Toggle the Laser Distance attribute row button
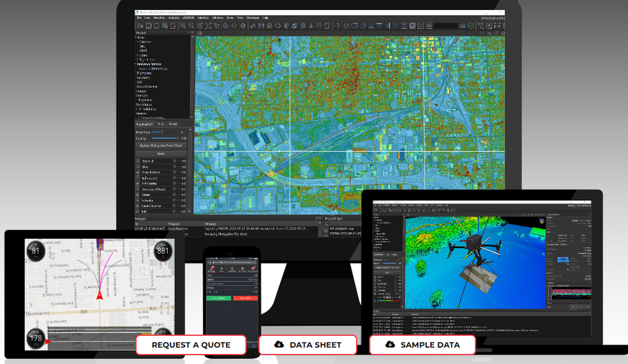This screenshot has width=628, height=364. pyautogui.click(x=138, y=206)
